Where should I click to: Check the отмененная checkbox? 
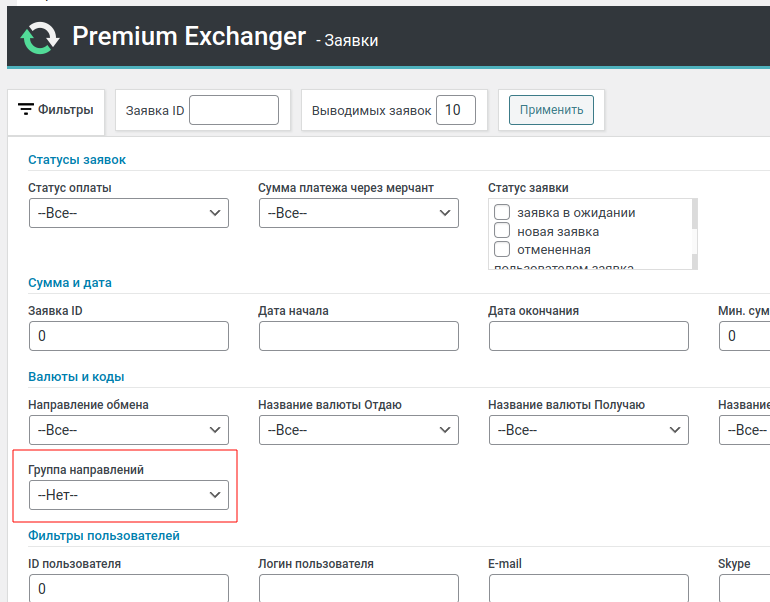click(502, 249)
